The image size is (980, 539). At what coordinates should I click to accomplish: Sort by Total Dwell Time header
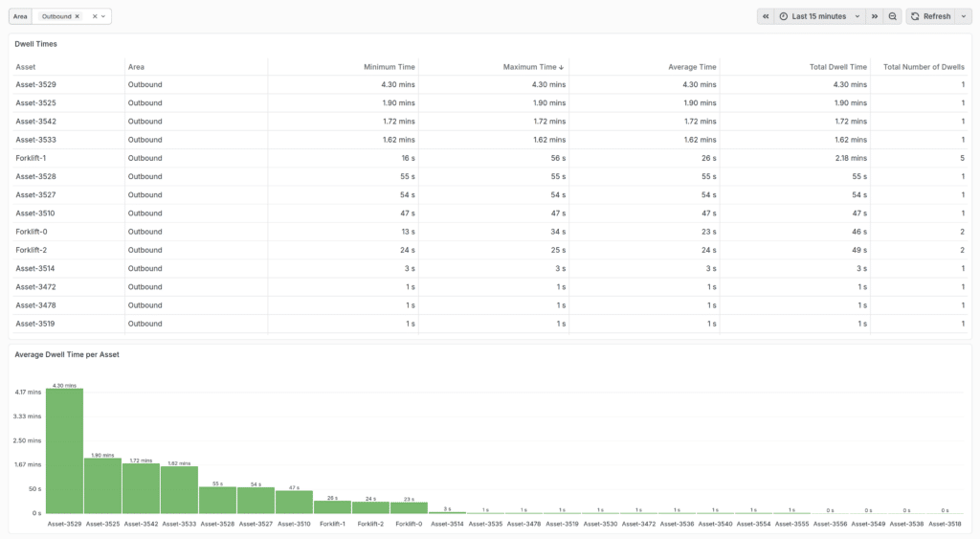pos(837,67)
